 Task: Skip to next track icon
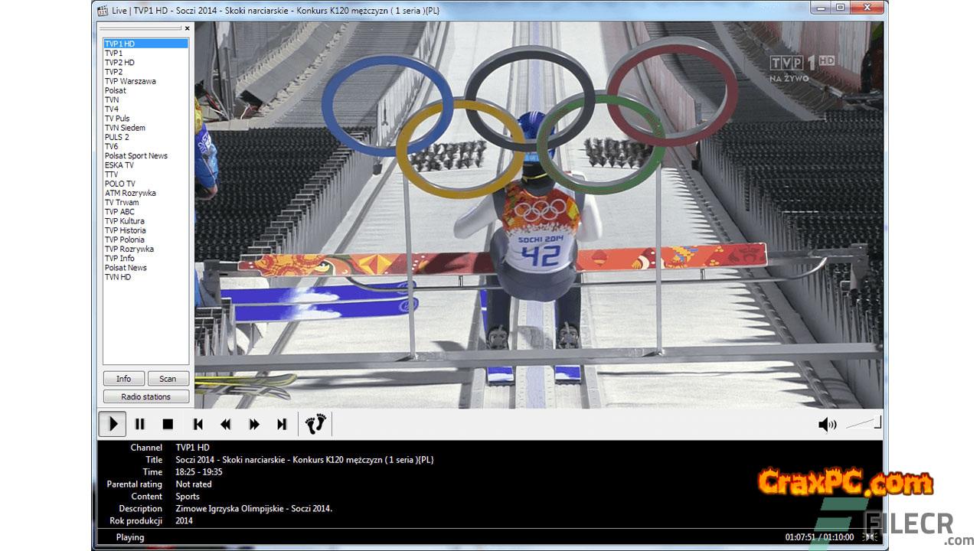(x=282, y=424)
